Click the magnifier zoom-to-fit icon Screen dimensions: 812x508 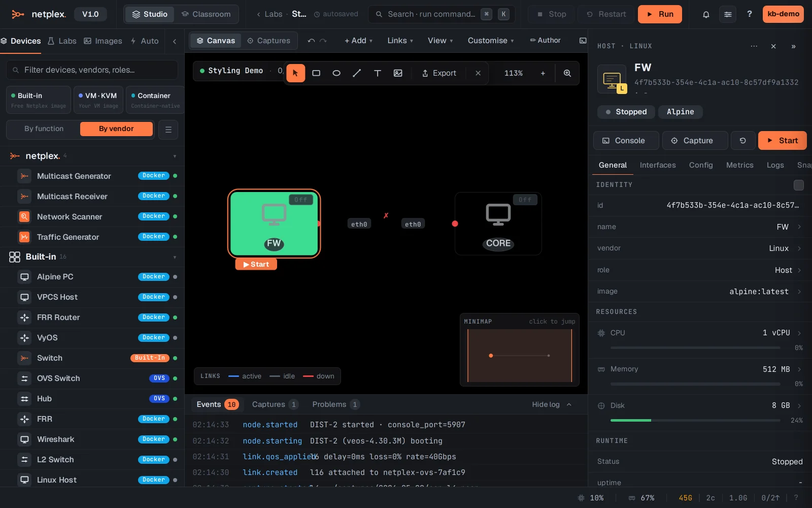(567, 73)
